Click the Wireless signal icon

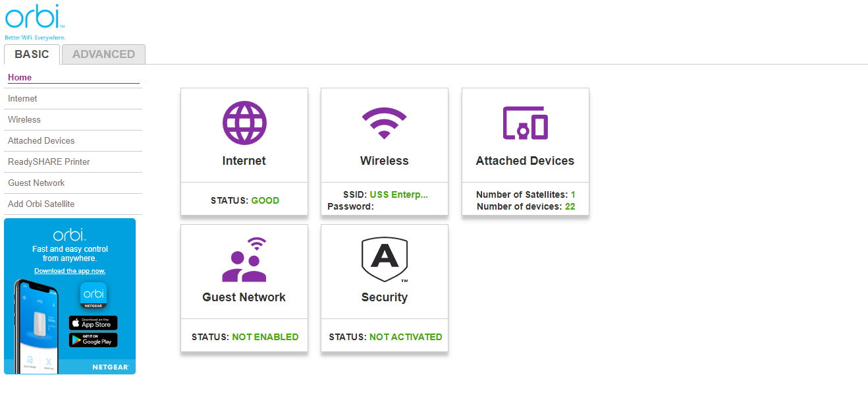tap(385, 123)
